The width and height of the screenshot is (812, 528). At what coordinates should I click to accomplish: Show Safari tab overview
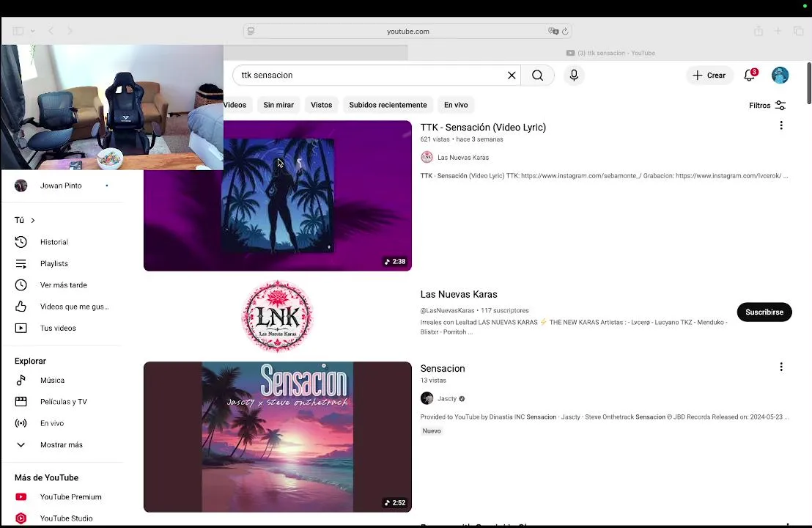pos(798,31)
